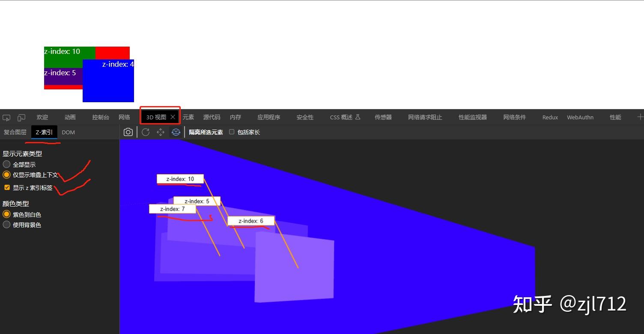Image resolution: width=644 pixels, height=334 pixels.
Task: Open the 复合图层 view
Action: pos(15,132)
